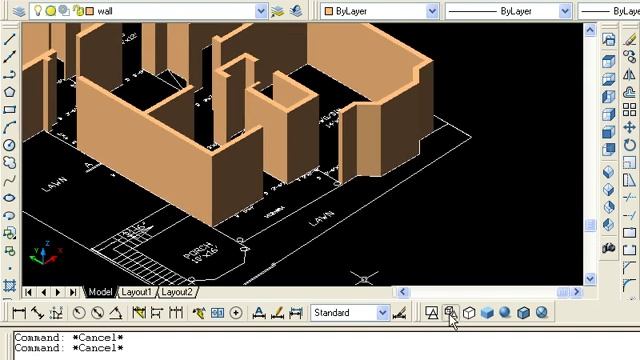Open the Dimension Style manager icon
The width and height of the screenshot is (640, 360).
point(399,313)
